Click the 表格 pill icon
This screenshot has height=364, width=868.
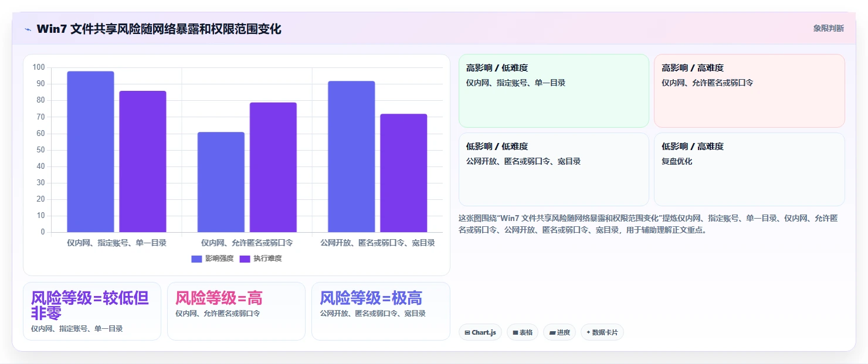click(515, 332)
